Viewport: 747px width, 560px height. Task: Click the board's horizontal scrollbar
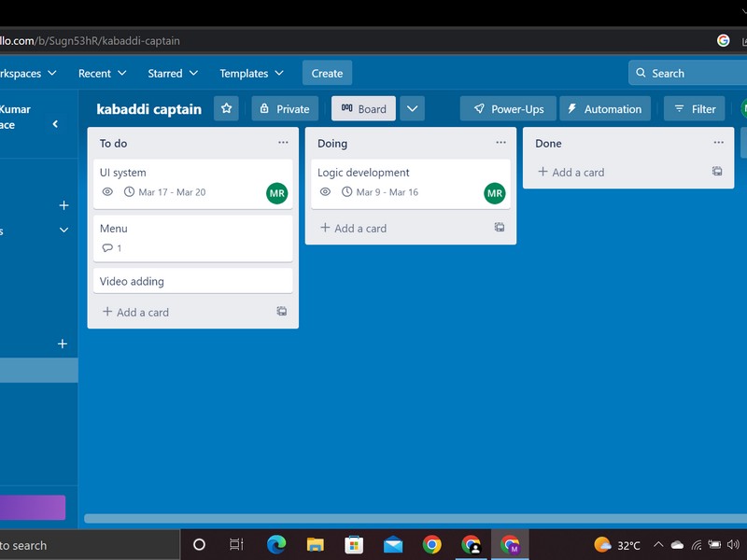[x=416, y=519]
